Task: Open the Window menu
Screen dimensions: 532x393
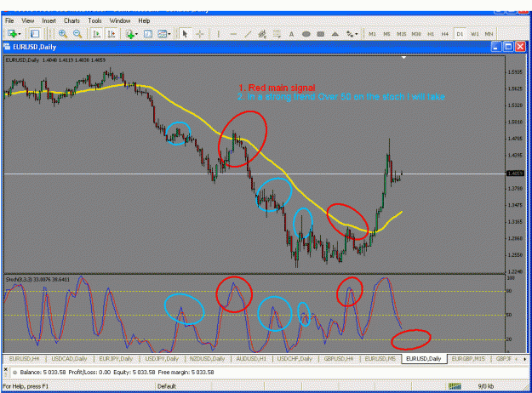Action: point(120,20)
